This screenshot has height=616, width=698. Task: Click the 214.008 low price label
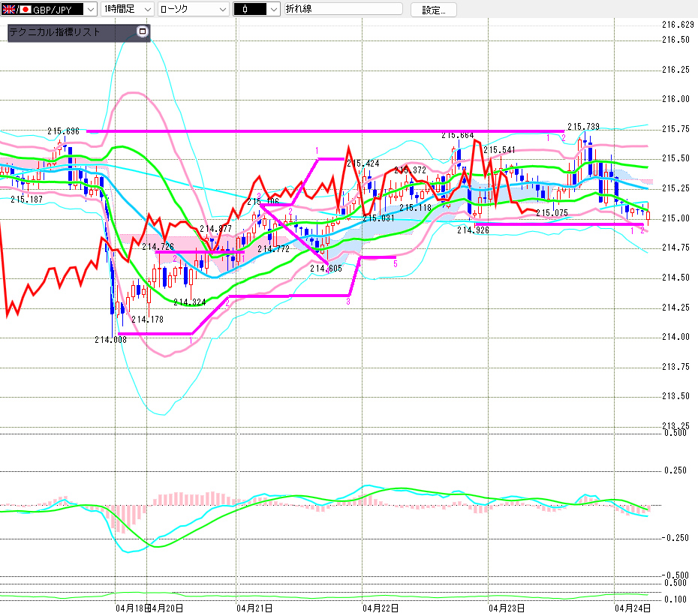click(x=110, y=339)
